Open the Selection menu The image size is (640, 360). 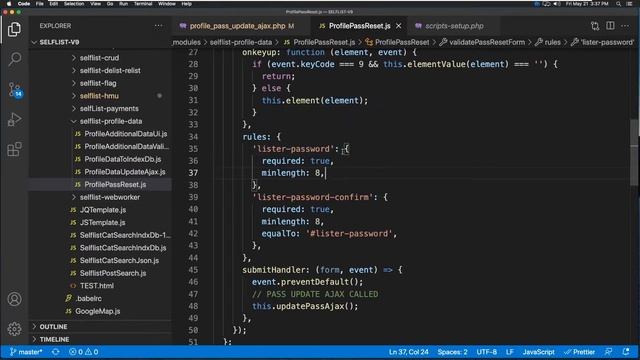coord(74,4)
